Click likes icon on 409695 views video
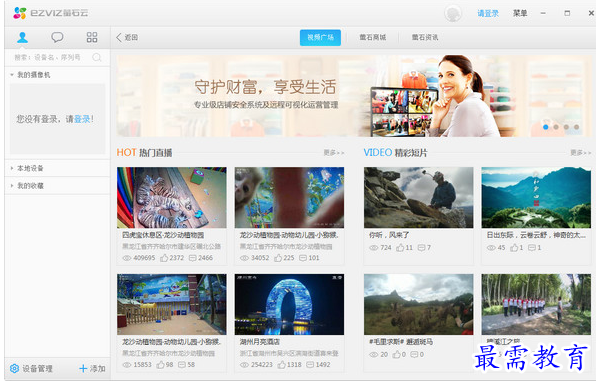This screenshot has height=389, width=596. [x=164, y=258]
